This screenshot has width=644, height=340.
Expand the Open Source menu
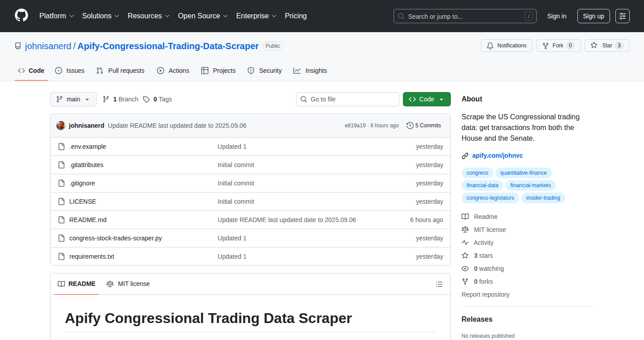click(x=203, y=16)
